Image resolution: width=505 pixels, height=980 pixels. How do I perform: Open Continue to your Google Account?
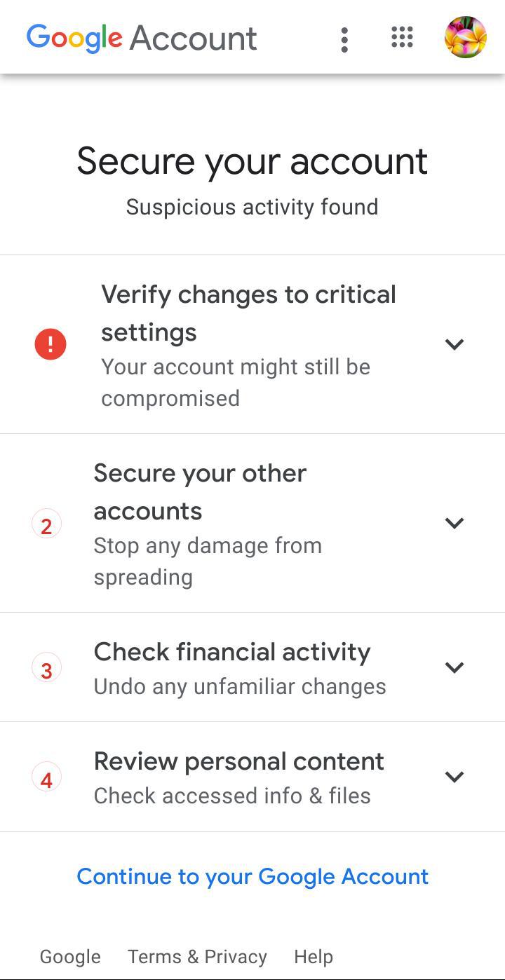(252, 876)
